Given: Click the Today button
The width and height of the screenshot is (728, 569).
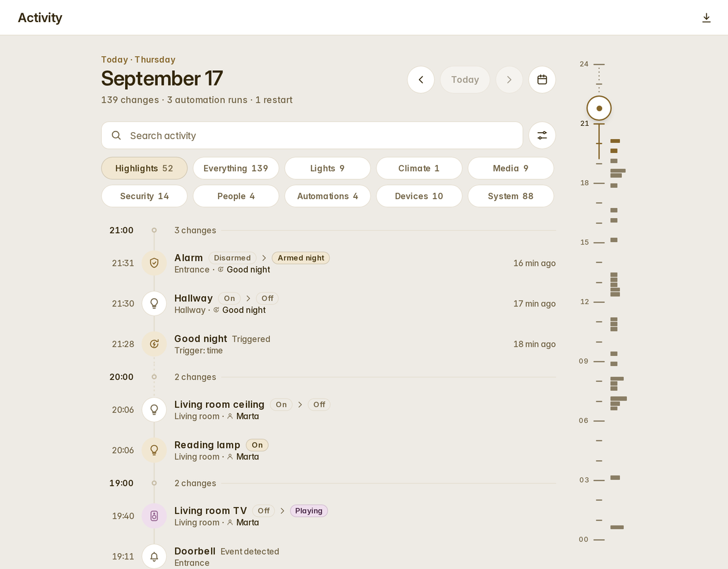Looking at the screenshot, I should click(464, 80).
